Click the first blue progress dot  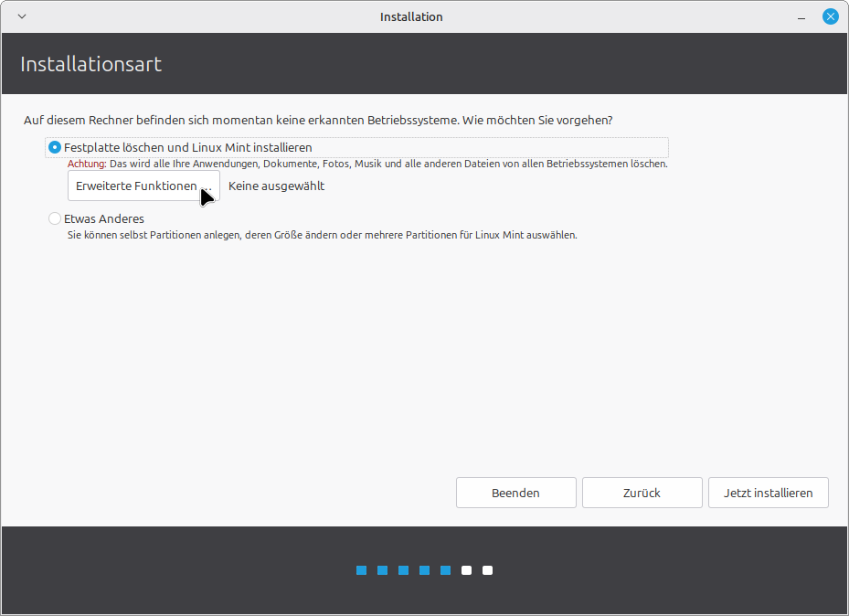[x=361, y=570]
